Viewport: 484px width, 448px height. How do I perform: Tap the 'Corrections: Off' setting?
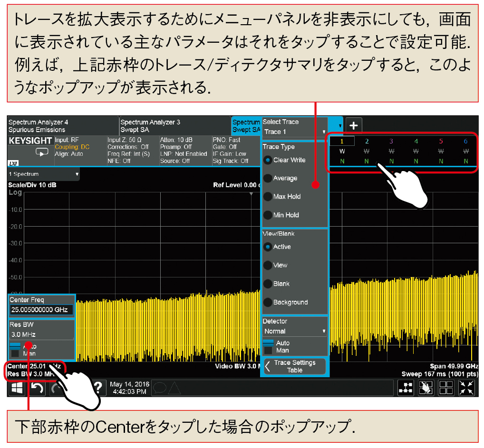point(128,147)
